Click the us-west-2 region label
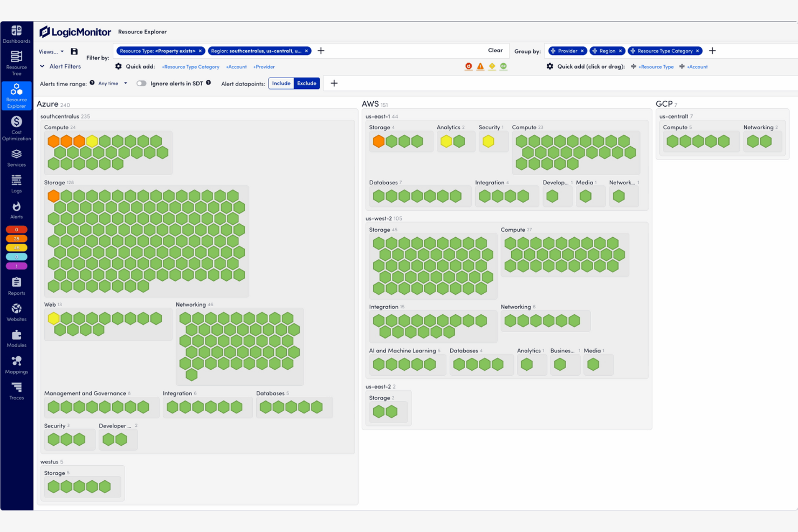The image size is (798, 532). pos(379,218)
